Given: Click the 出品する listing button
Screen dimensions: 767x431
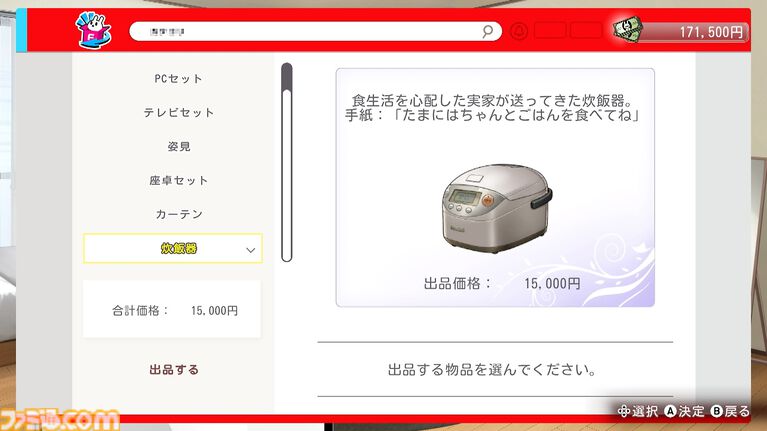Looking at the screenshot, I should click(x=174, y=369).
